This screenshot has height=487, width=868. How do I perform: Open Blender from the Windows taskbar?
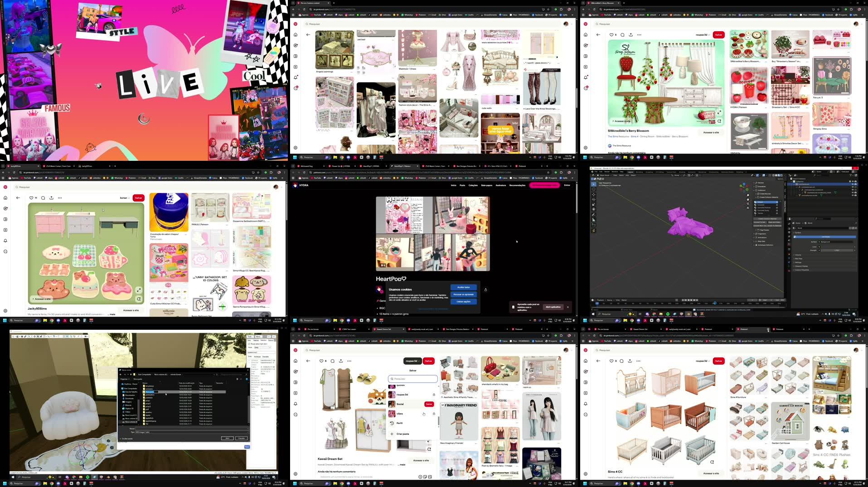(688, 314)
